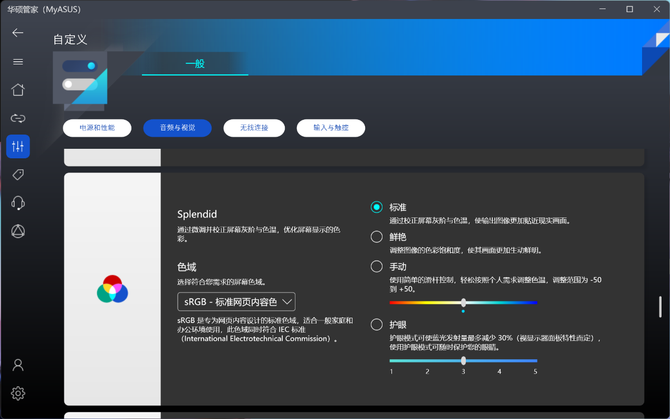Maximize the MyASUS window
The height and width of the screenshot is (419, 670).
[x=629, y=9]
